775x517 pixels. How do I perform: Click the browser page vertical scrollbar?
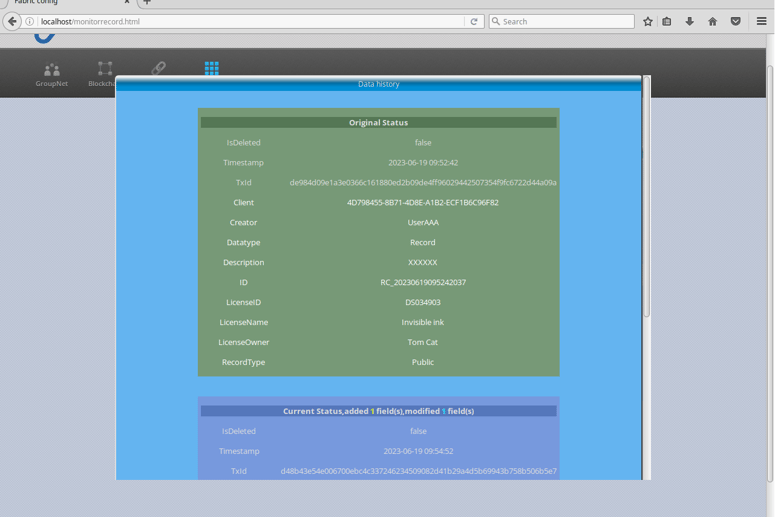pyautogui.click(x=771, y=272)
